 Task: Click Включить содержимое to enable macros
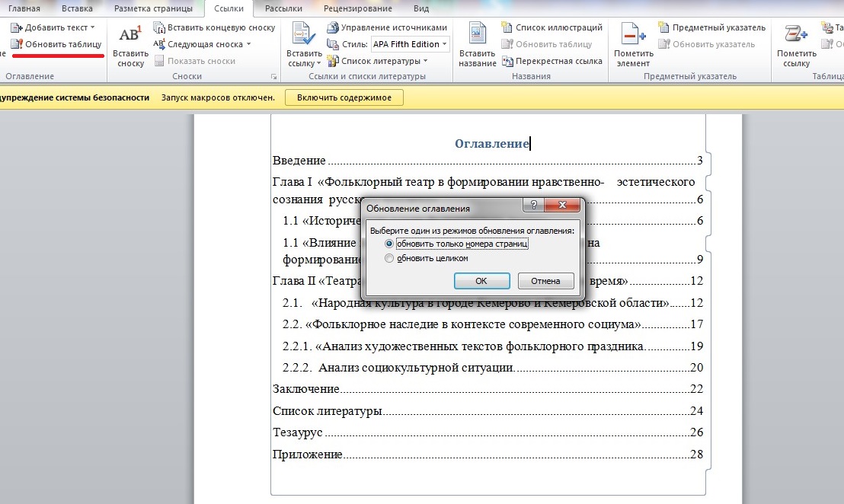pyautogui.click(x=344, y=97)
